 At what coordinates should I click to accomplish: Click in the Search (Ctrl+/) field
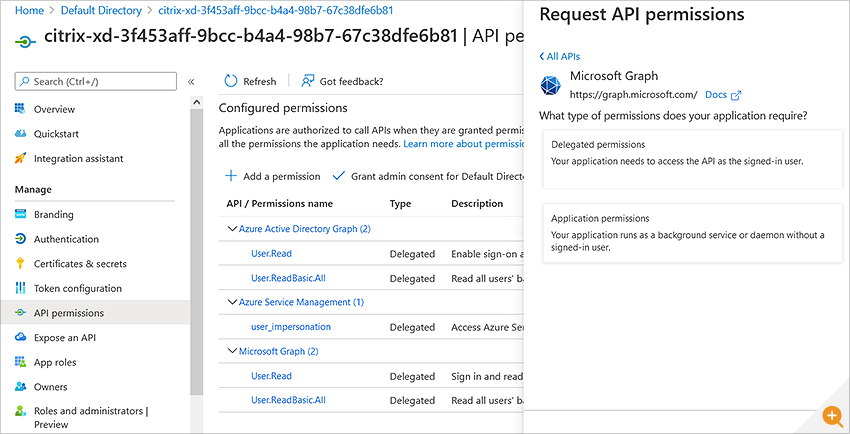pyautogui.click(x=96, y=81)
